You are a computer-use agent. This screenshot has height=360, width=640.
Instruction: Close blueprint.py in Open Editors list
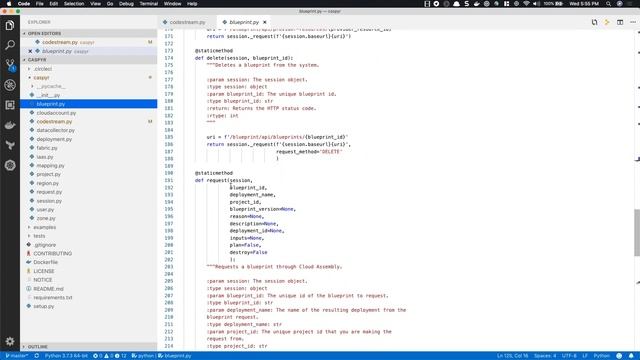point(30,51)
